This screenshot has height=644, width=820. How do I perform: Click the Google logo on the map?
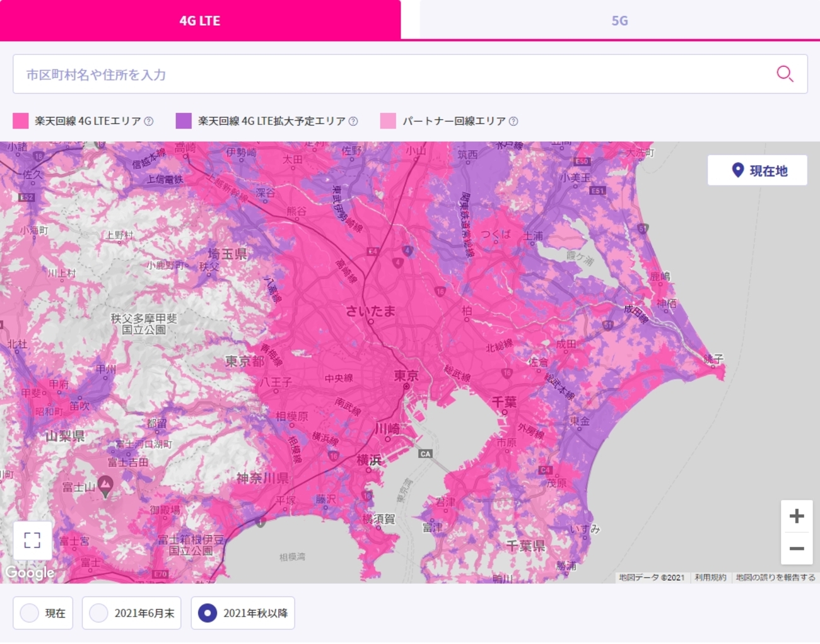point(30,572)
